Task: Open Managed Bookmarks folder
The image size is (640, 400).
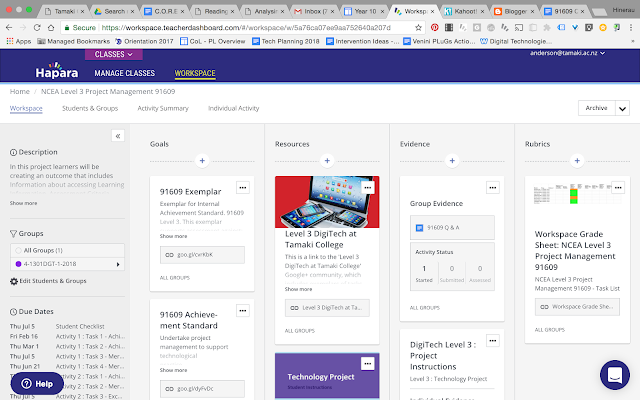Action: (x=73, y=41)
